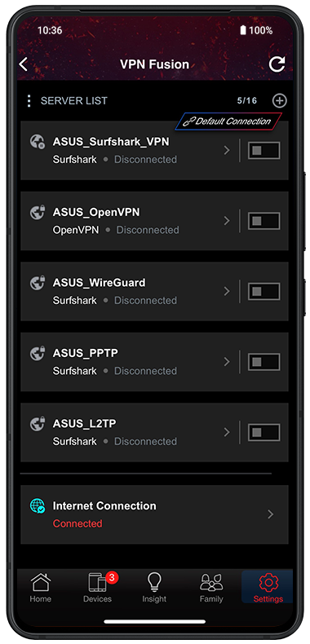Turn on the ASUS_OpenVPN switch
This screenshot has width=310, height=644.
click(264, 221)
